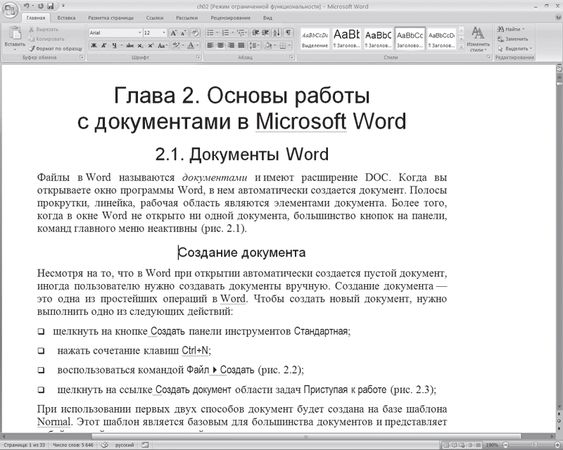
Task: Justify the paragraph text
Action: (241, 45)
